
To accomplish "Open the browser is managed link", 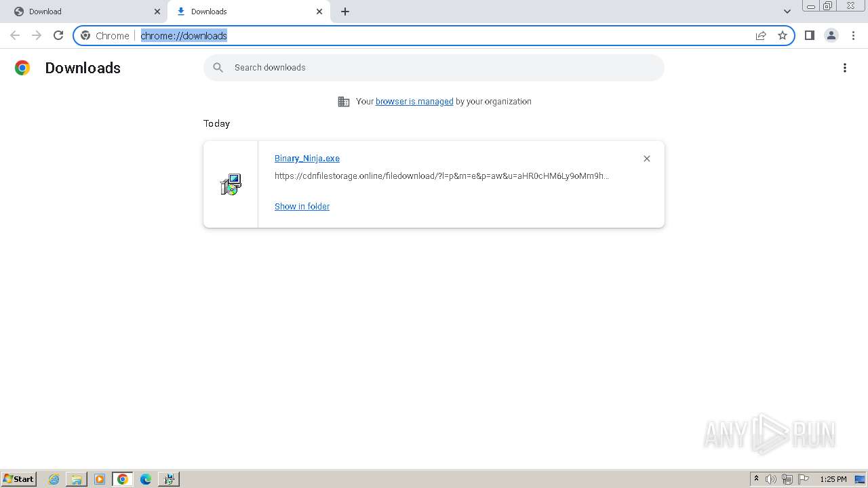I will pyautogui.click(x=414, y=102).
